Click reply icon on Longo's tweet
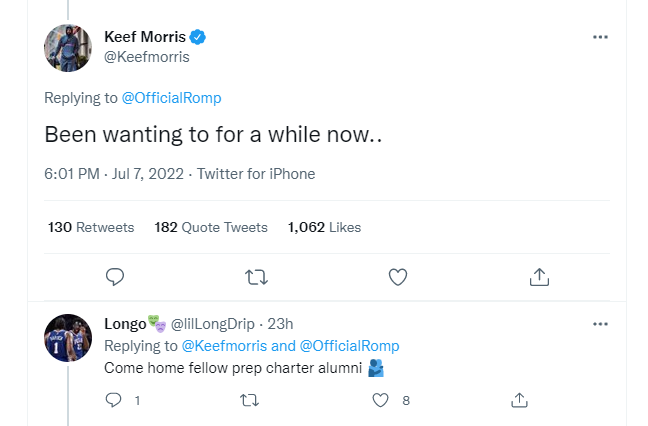The width and height of the screenshot is (648, 426). click(x=114, y=400)
